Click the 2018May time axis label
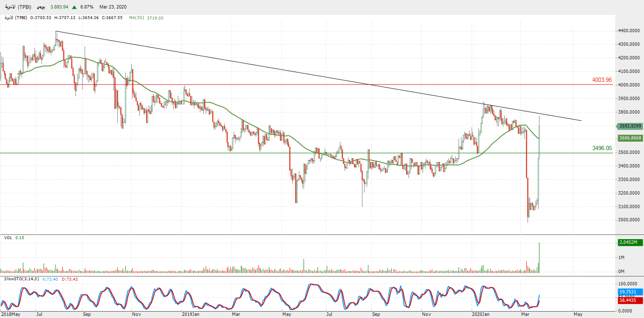This screenshot has width=644, height=318. (x=10, y=315)
